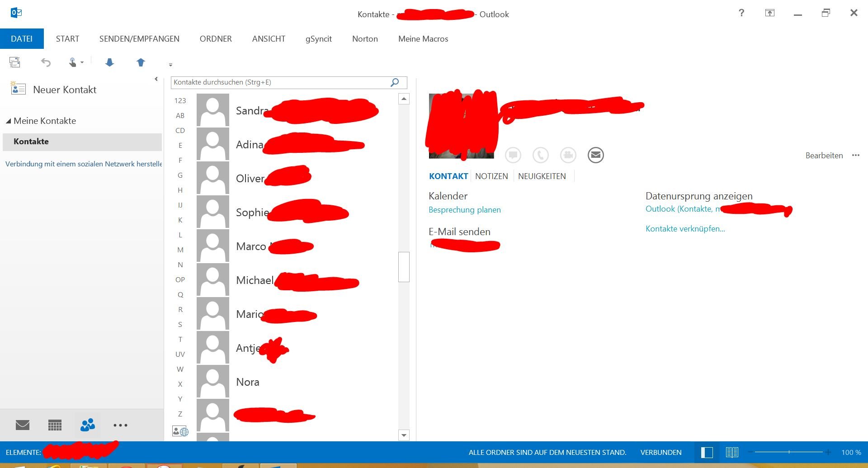Click in Kontakte durchsuchen search field

pyautogui.click(x=280, y=82)
